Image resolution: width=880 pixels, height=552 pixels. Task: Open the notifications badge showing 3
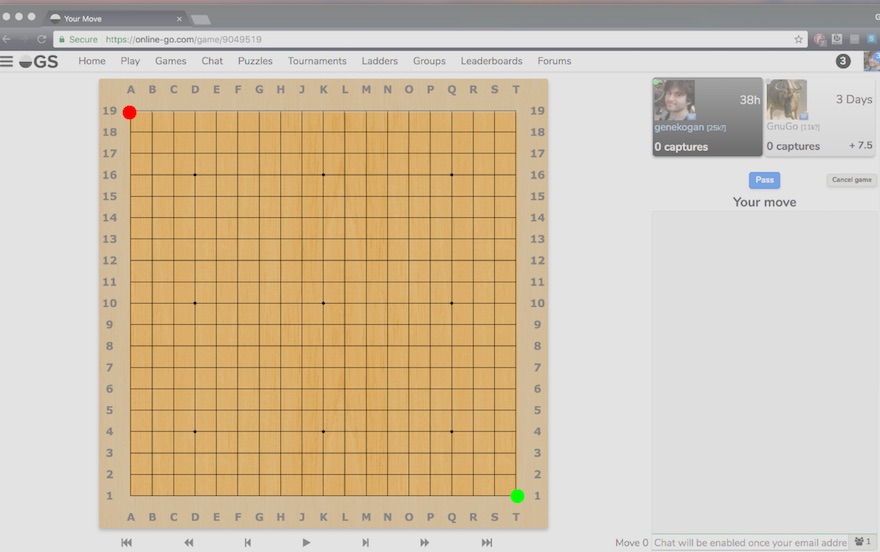click(x=843, y=61)
